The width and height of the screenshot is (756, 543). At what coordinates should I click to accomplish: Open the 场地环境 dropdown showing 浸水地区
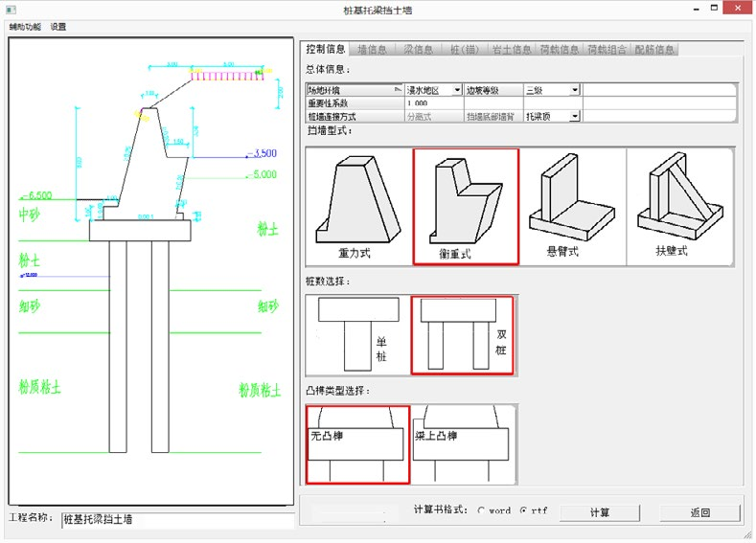[x=457, y=90]
